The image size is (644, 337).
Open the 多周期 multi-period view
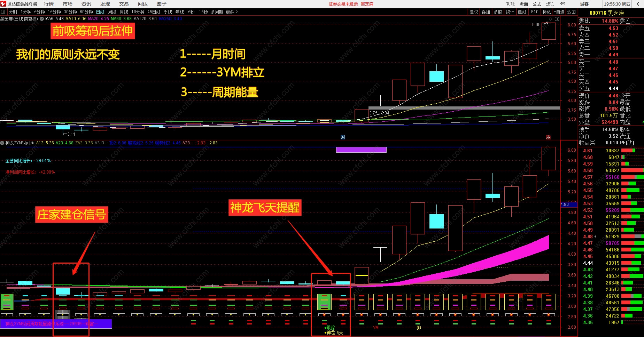click(217, 12)
